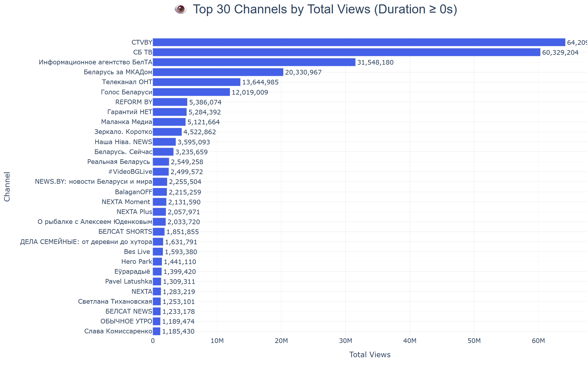Click the Беларусь за МКАДом bar
This screenshot has width=588, height=368.
click(x=218, y=72)
